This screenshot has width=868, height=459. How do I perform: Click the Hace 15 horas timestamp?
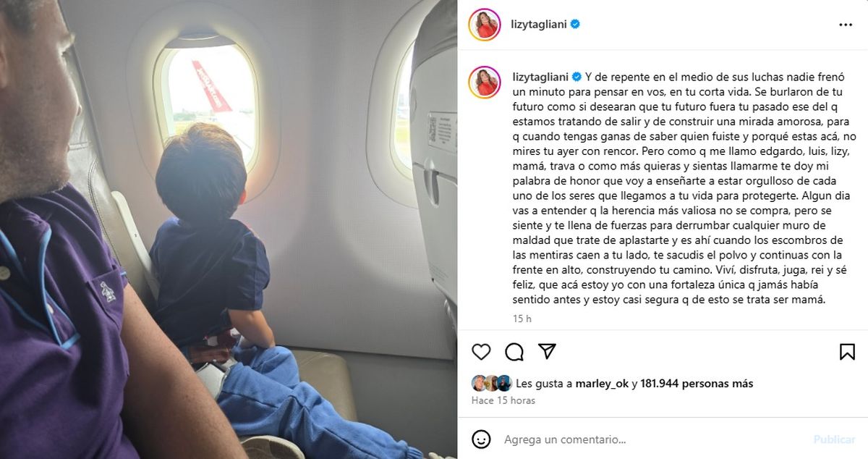pos(503,400)
